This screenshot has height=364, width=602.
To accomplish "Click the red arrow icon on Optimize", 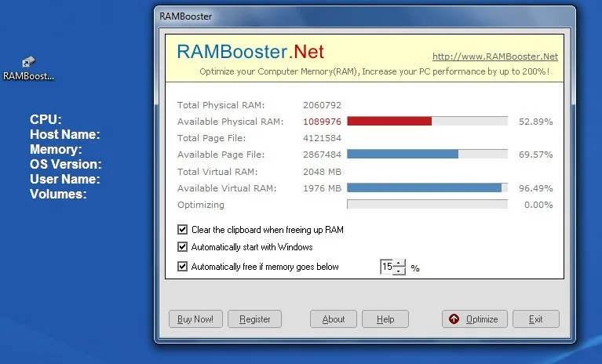I will 454,318.
